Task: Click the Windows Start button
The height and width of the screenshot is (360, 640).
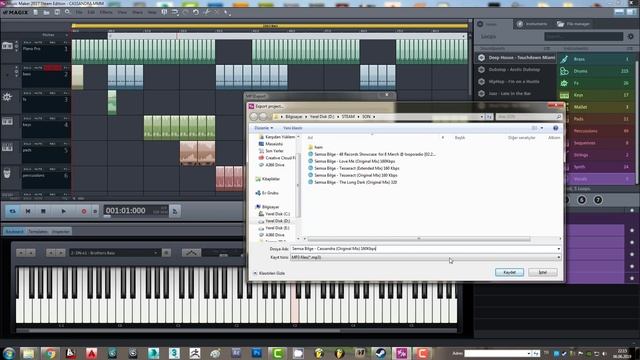Action: (x=8, y=353)
